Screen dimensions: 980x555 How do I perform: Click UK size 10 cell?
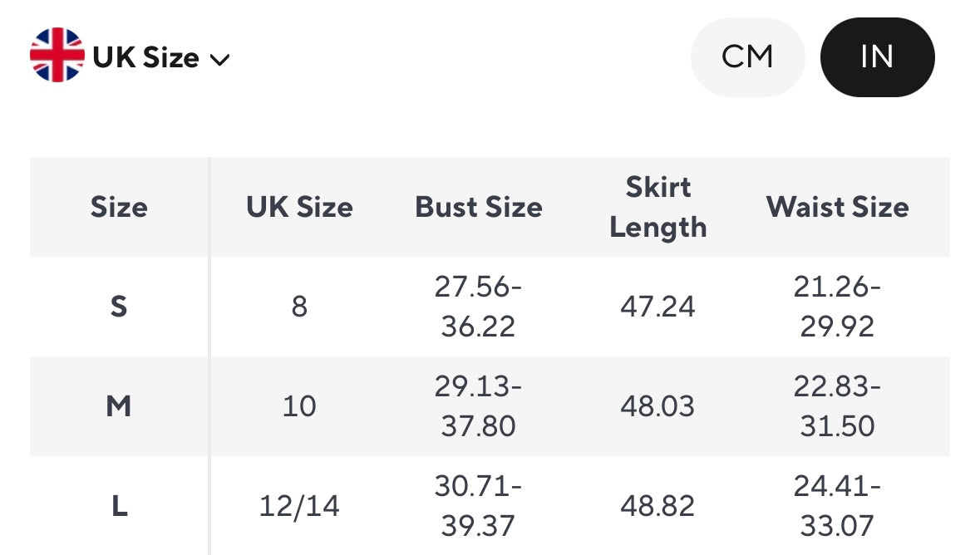pyautogui.click(x=299, y=406)
